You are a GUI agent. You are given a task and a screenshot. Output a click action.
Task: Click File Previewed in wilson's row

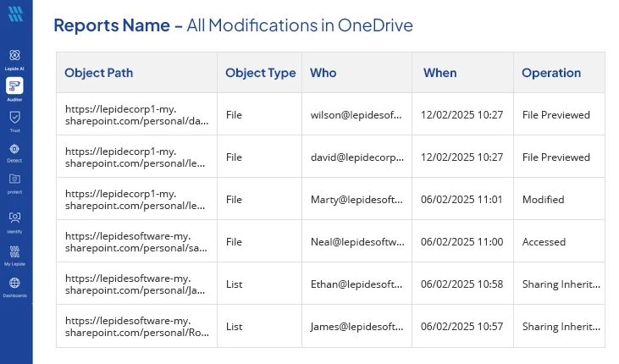(x=555, y=115)
